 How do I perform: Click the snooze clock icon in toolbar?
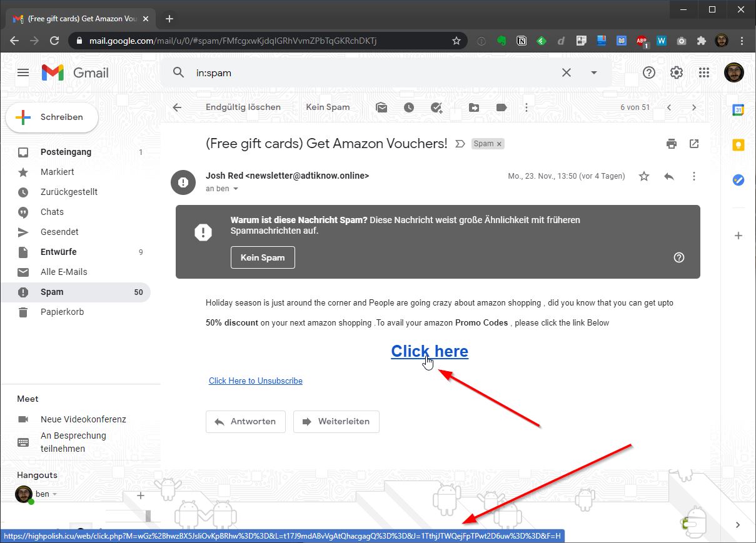coord(409,107)
